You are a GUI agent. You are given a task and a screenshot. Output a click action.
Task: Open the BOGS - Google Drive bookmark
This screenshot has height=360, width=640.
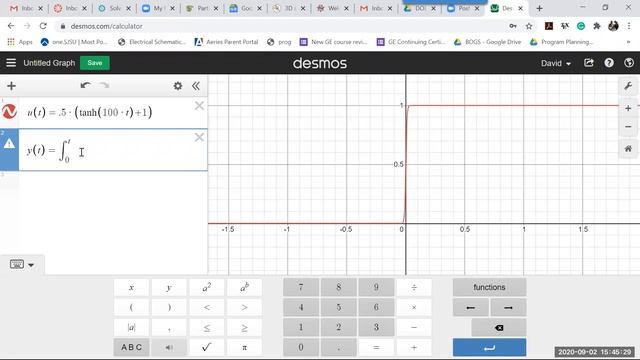pyautogui.click(x=488, y=42)
